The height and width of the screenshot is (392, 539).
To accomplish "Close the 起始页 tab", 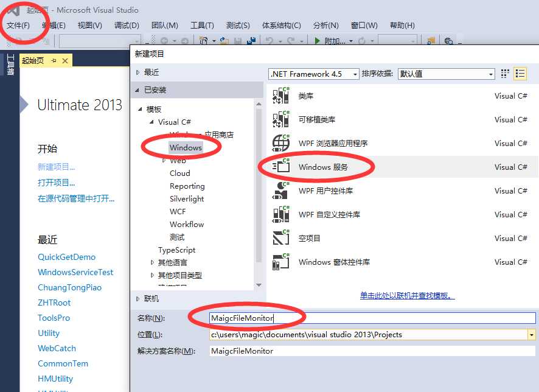I will coord(65,61).
